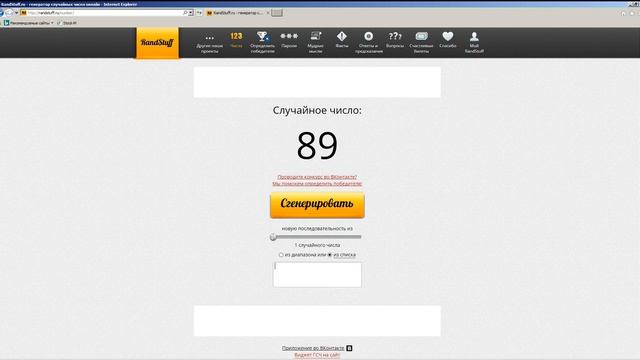Open the VKontakte application link
The image size is (640, 360).
point(313,348)
